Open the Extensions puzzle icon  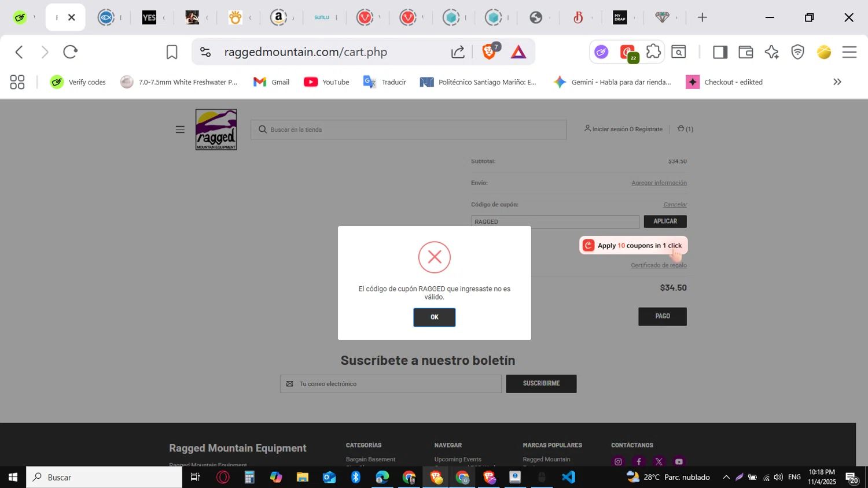653,51
